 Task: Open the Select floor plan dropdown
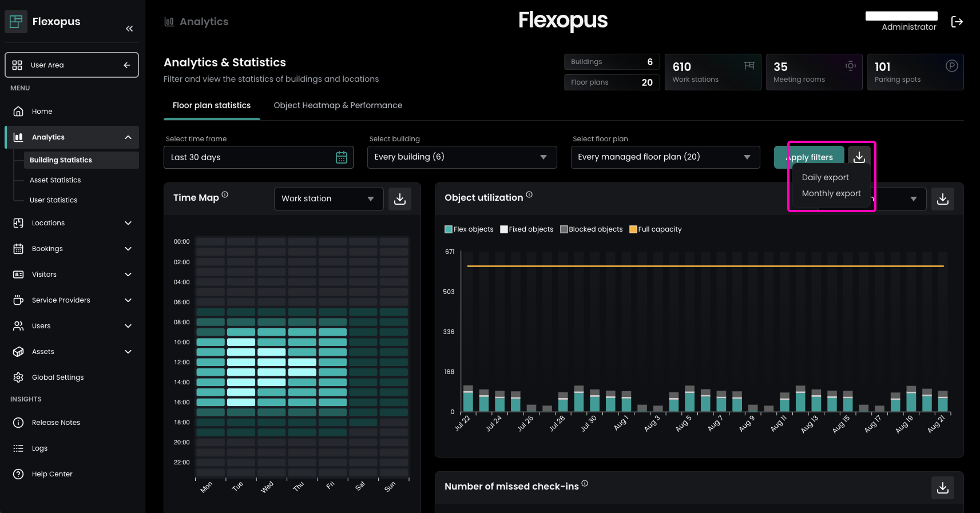[x=665, y=157]
